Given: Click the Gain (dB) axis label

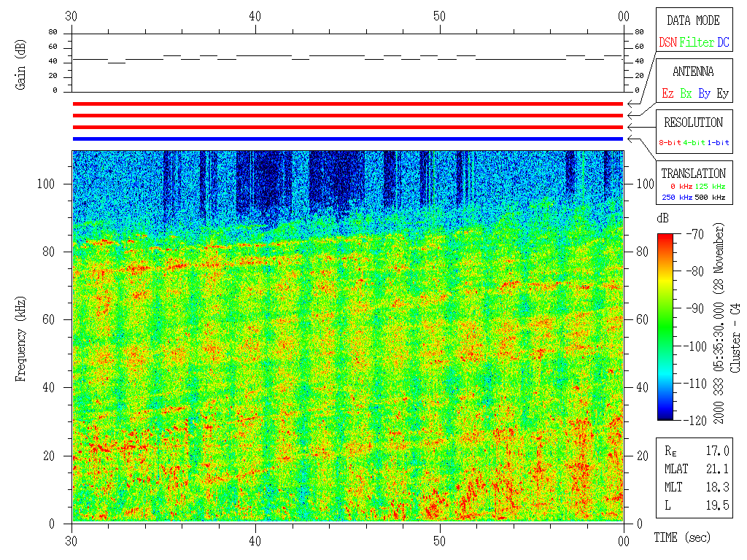Looking at the screenshot, I should click(21, 64).
